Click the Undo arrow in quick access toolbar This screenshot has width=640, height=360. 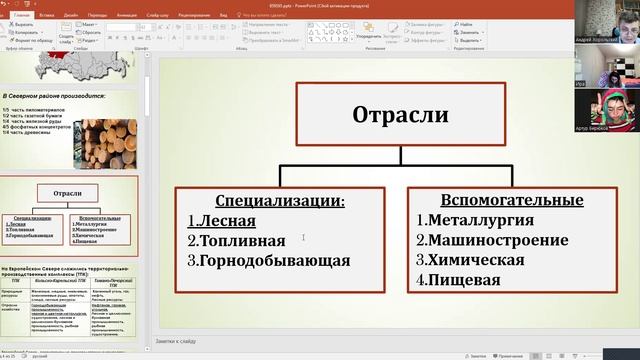[x=3, y=4]
